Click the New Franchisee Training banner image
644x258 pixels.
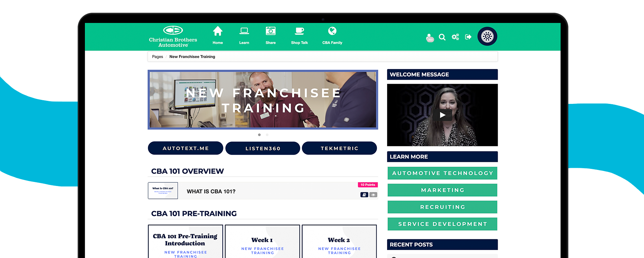tap(263, 100)
